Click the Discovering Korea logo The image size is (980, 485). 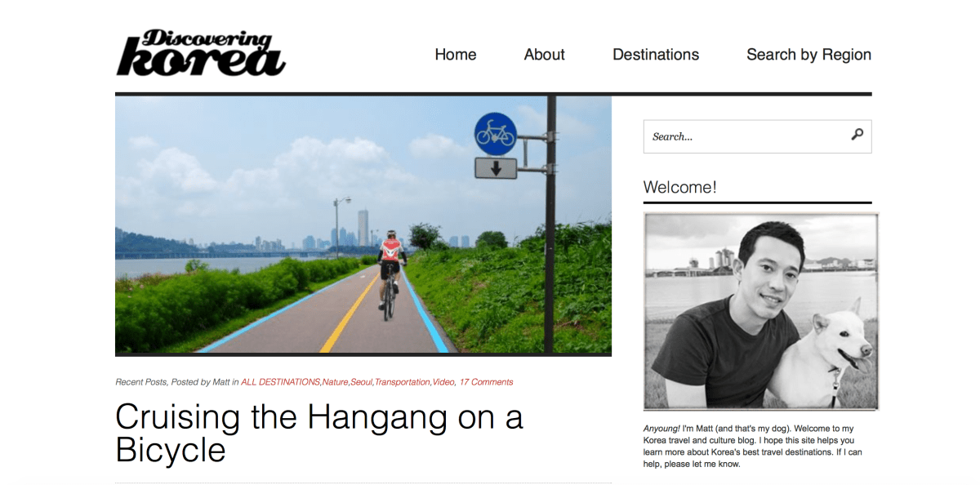201,53
